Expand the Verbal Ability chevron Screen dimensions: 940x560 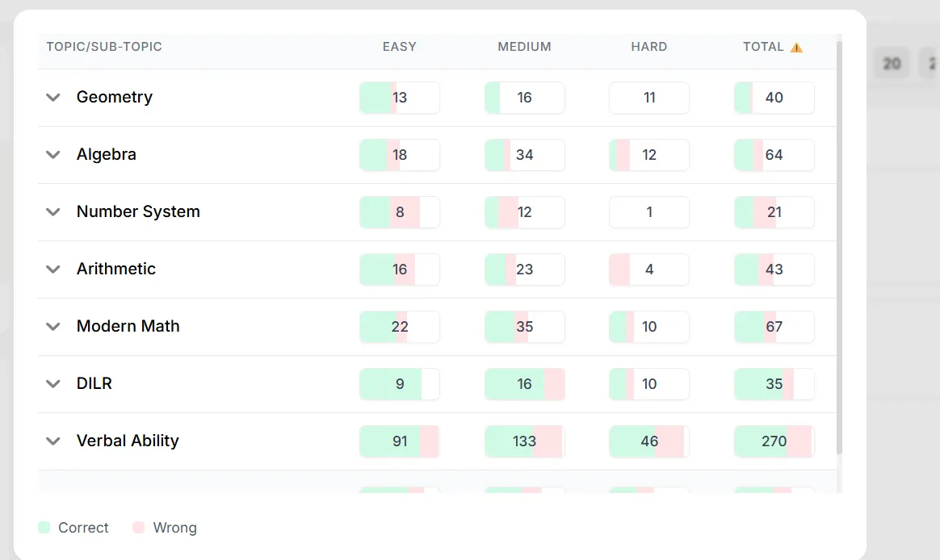tap(53, 441)
